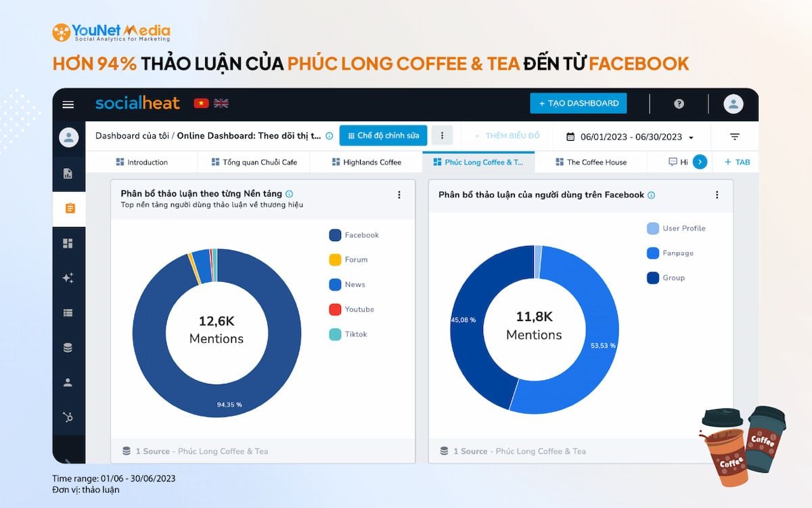Open options menu of Facebook distribution chart

click(717, 195)
